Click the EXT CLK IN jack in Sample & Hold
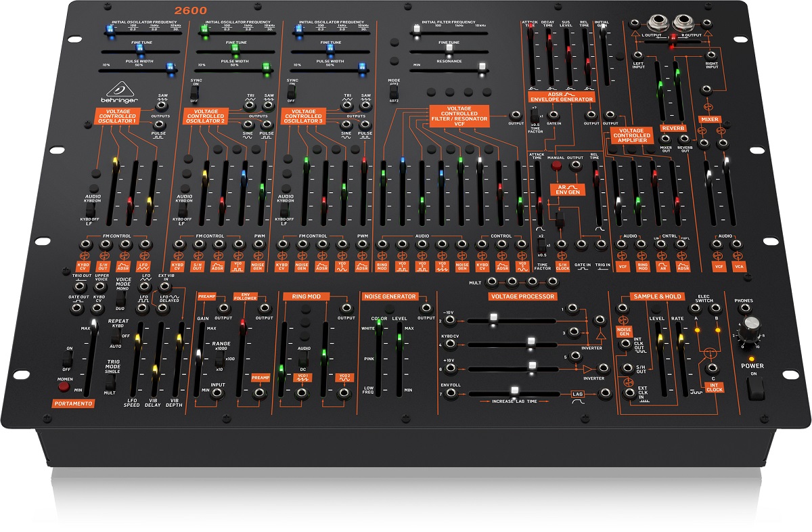Screen dimensions: 812x532 [630, 393]
